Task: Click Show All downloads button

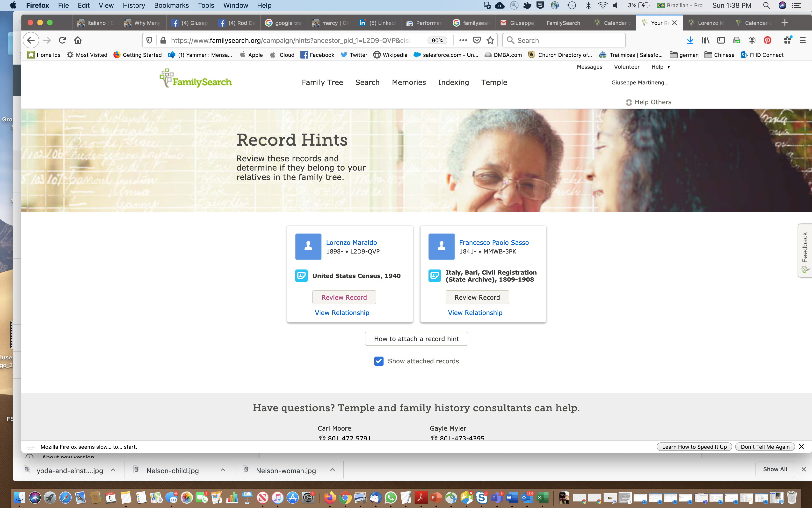Action: pyautogui.click(x=775, y=469)
